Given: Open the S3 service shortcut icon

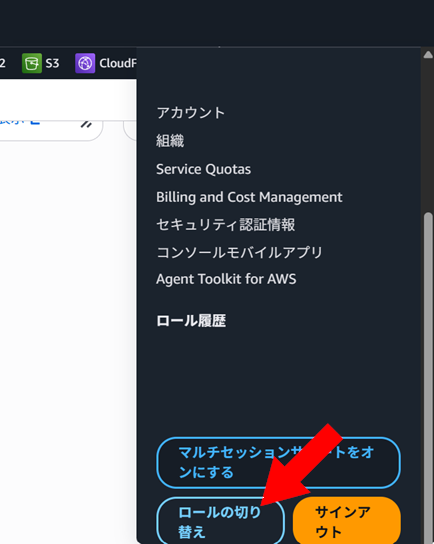Looking at the screenshot, I should [32, 63].
